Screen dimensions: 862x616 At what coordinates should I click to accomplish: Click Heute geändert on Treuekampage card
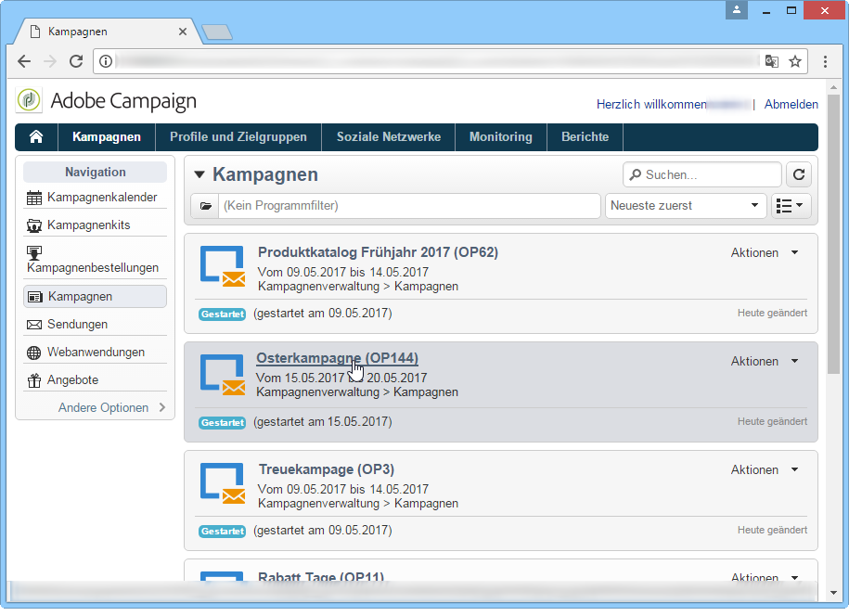pyautogui.click(x=772, y=530)
